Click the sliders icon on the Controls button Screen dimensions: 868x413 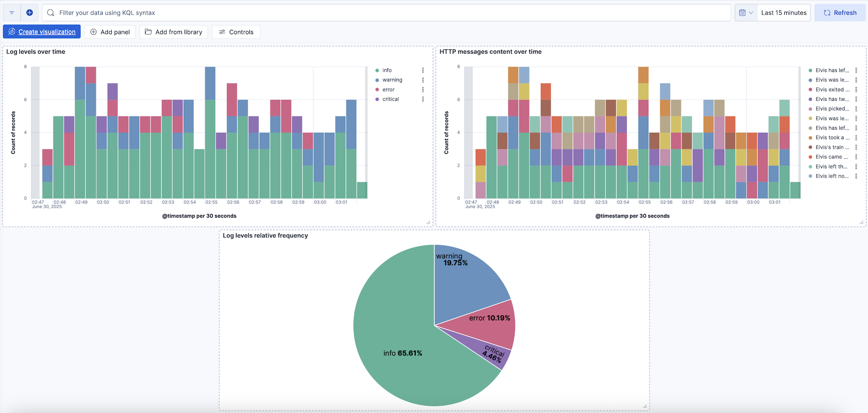point(222,32)
